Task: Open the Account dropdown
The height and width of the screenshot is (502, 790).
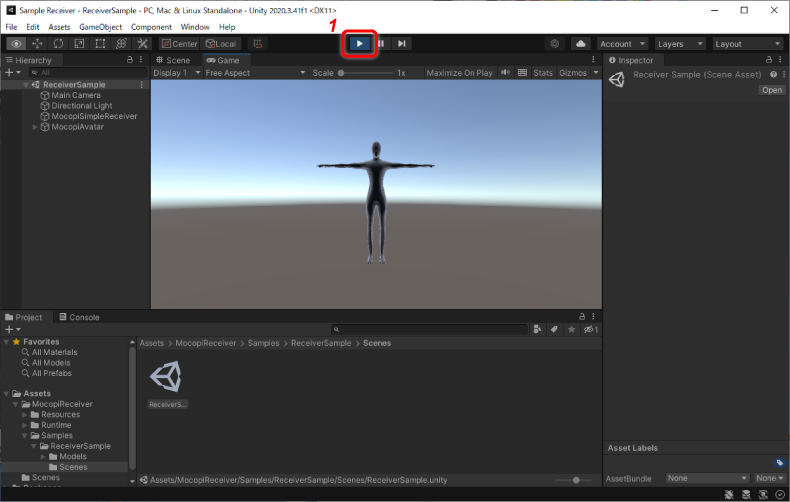Action: [622, 44]
